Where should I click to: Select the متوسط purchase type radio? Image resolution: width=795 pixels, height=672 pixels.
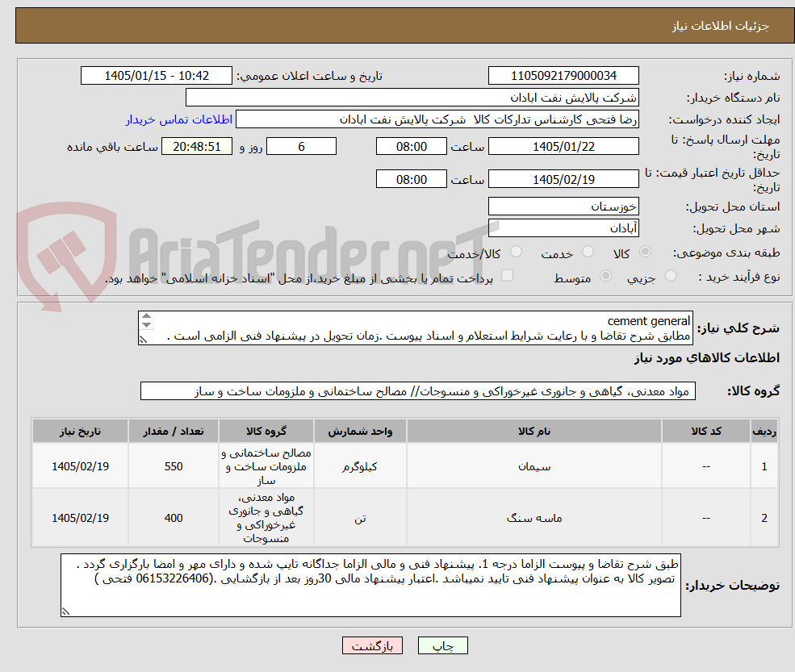[605, 276]
